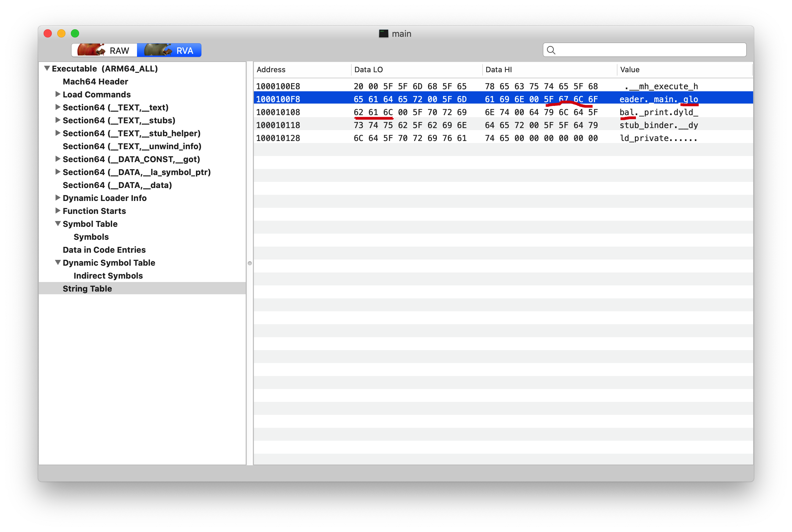The image size is (792, 532).
Task: Expand the Load Commands node
Action: point(58,94)
